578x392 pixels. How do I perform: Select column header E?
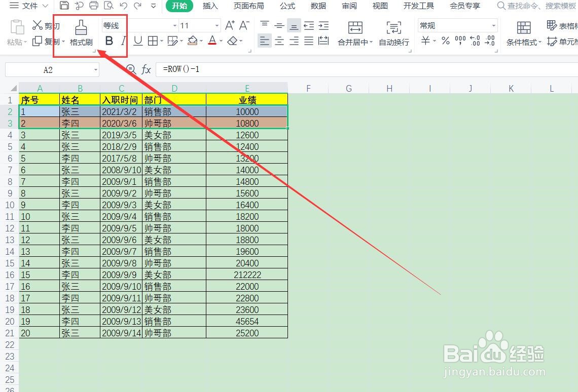click(247, 88)
